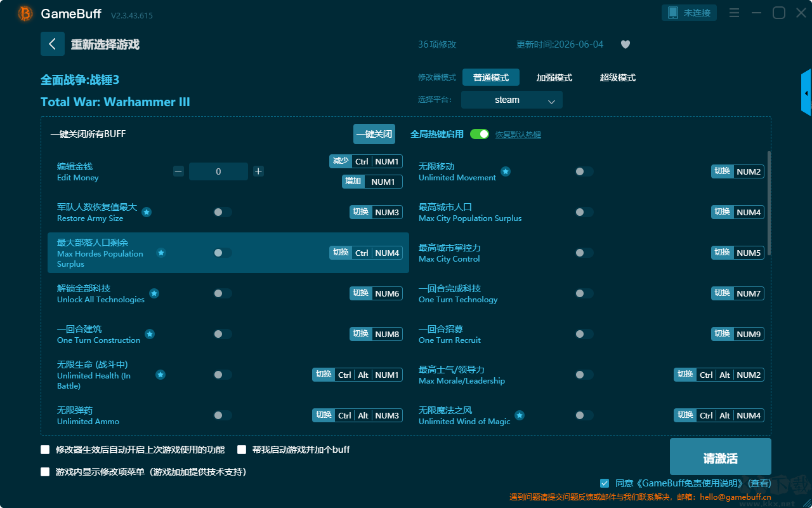Click the GameBuff logo icon
Image resolution: width=812 pixels, height=508 pixels.
point(25,13)
